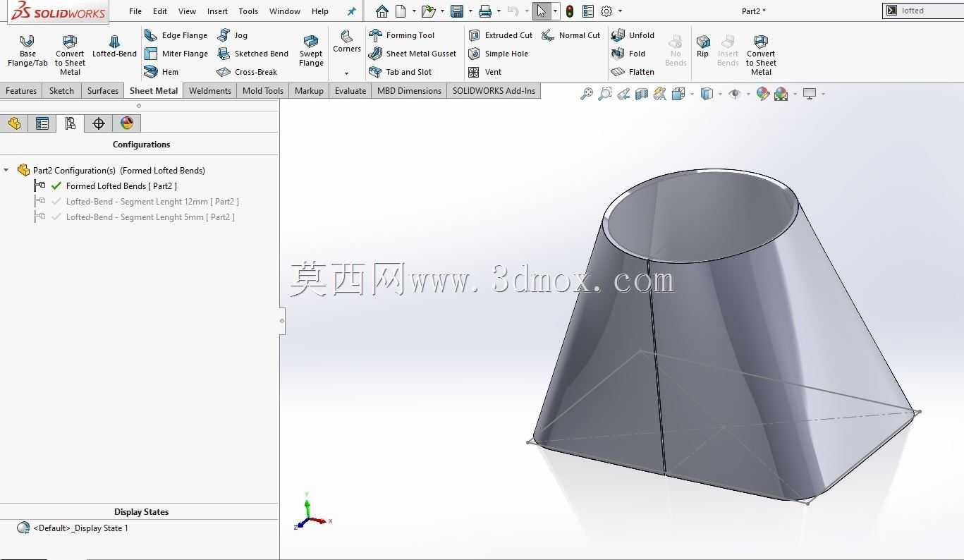
Task: Click the Print icon
Action: 485,11
